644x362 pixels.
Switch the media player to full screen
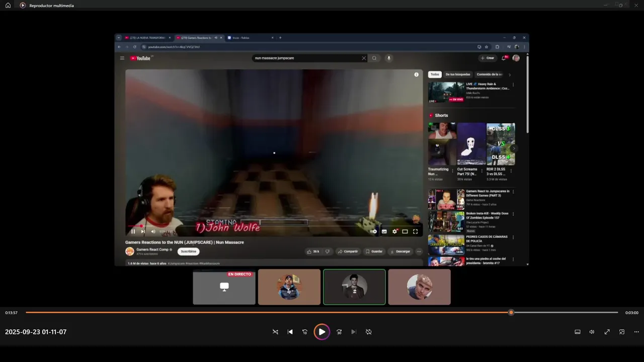pos(607,332)
